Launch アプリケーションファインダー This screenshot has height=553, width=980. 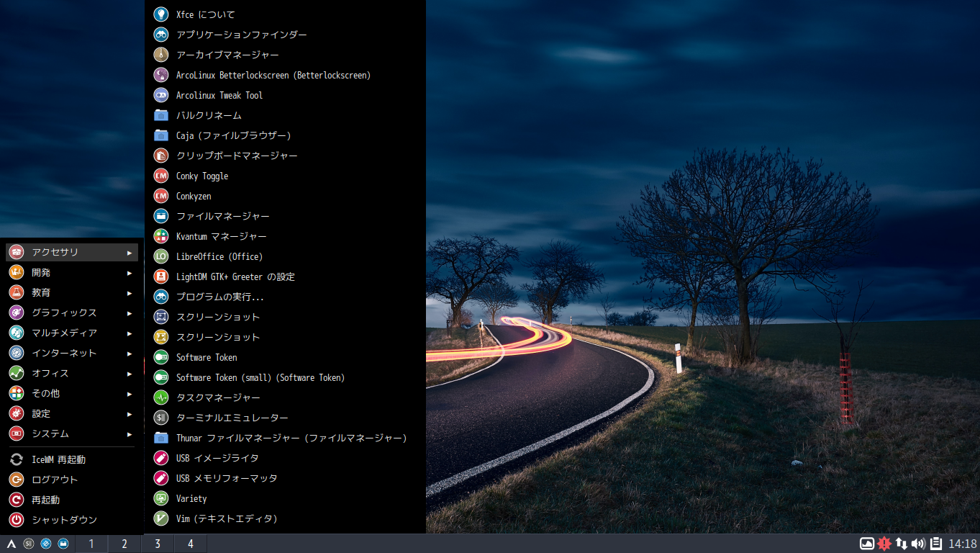point(285,35)
